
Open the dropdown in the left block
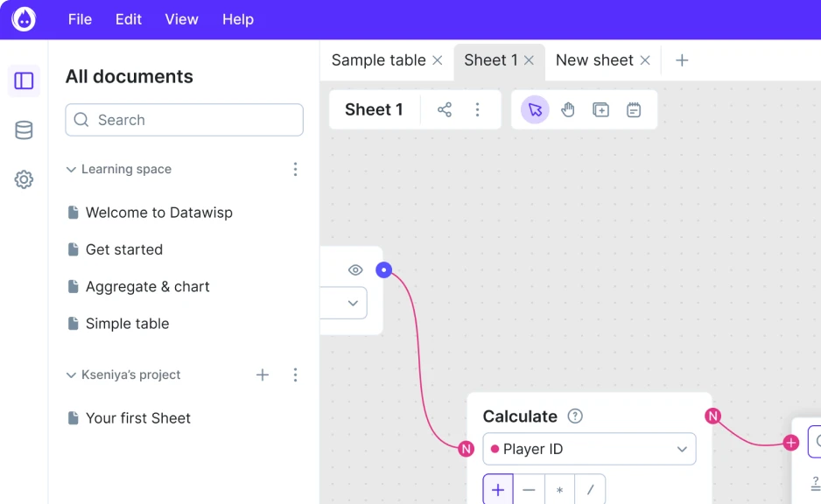click(x=343, y=303)
